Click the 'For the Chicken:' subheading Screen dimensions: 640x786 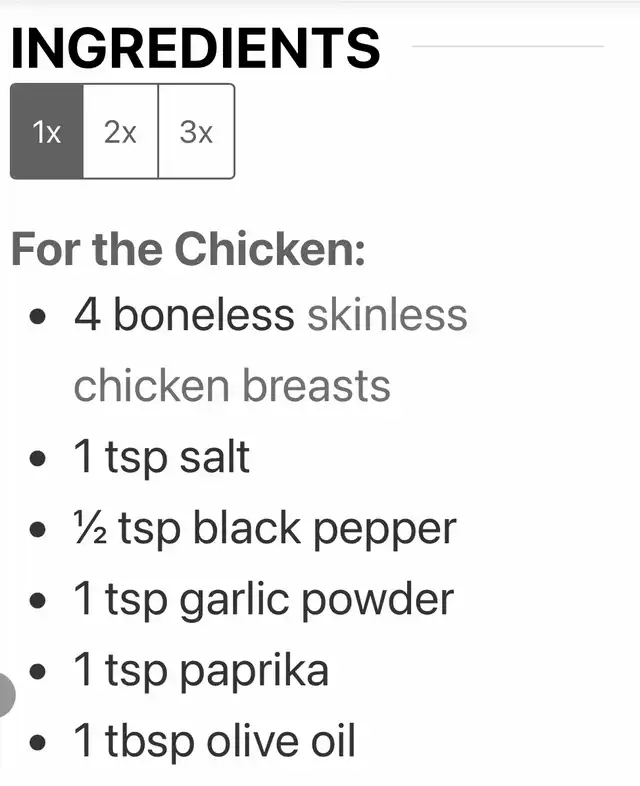[188, 249]
